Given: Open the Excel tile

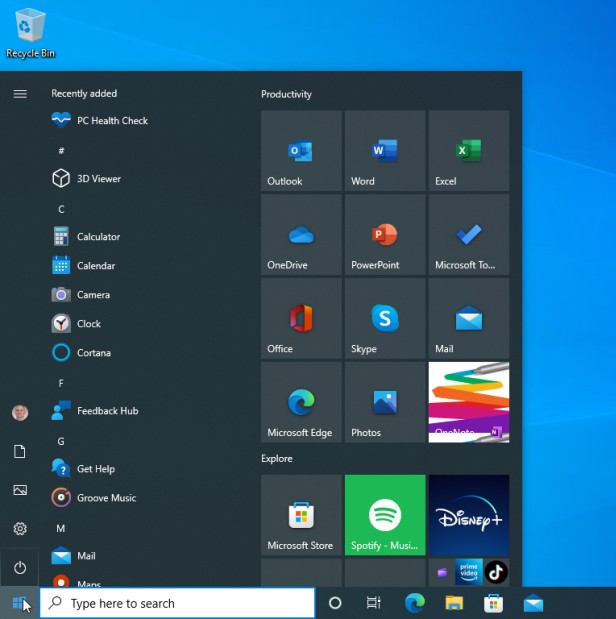Looking at the screenshot, I should [468, 151].
